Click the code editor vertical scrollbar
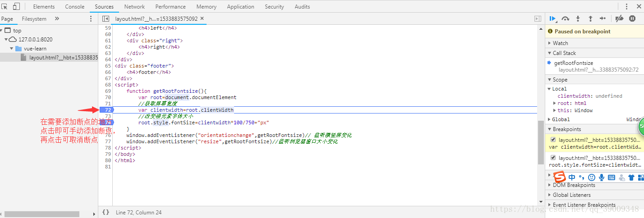The height and width of the screenshot is (218, 644). click(541, 143)
